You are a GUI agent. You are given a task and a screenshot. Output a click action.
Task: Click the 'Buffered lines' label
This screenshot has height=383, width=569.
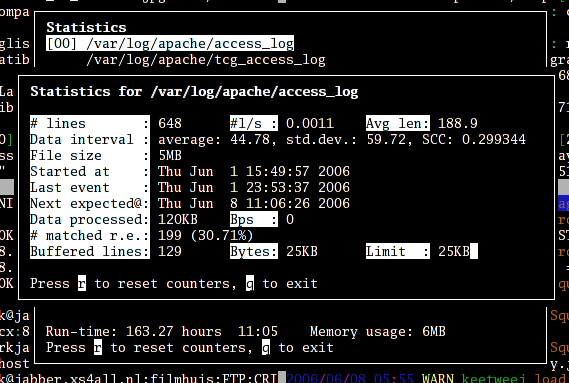[x=90, y=251]
